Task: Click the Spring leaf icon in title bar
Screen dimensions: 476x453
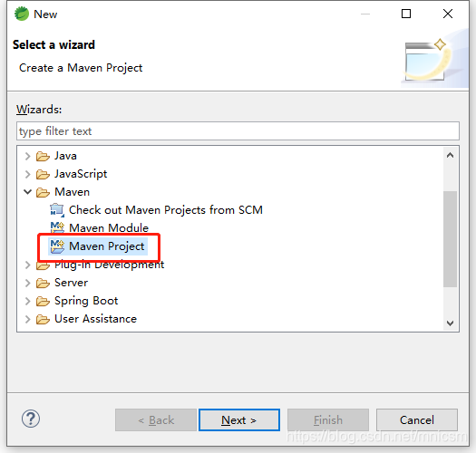Action: (22, 14)
